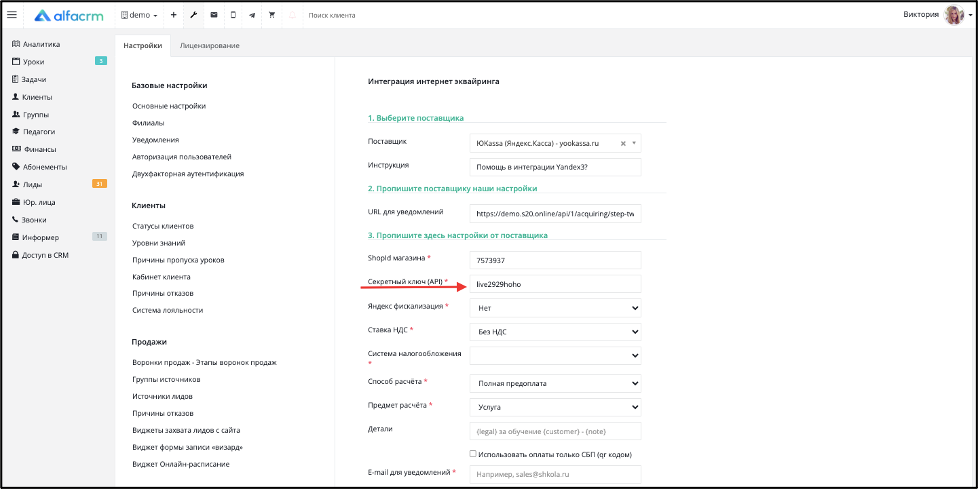Switch to the Лицензирование tab
The image size is (979, 489).
209,46
